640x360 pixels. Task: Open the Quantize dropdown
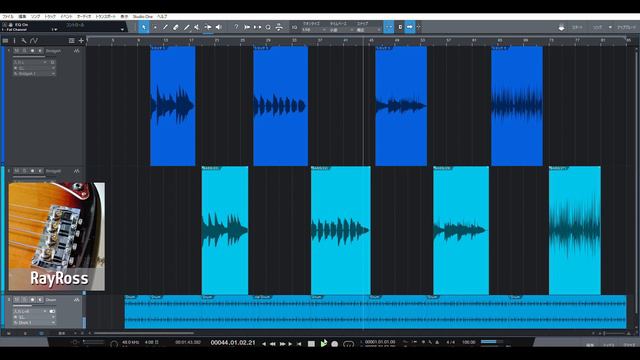coord(313,30)
